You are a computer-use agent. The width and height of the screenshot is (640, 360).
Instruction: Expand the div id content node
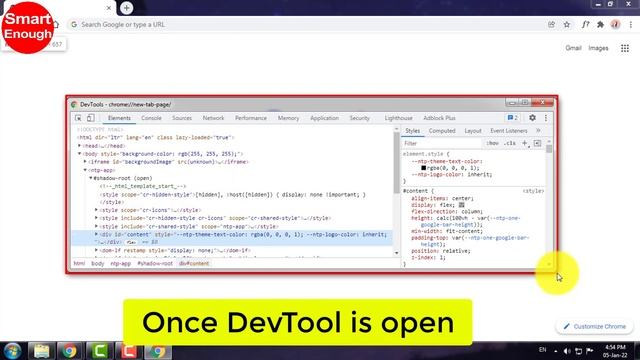pyautogui.click(x=96, y=234)
